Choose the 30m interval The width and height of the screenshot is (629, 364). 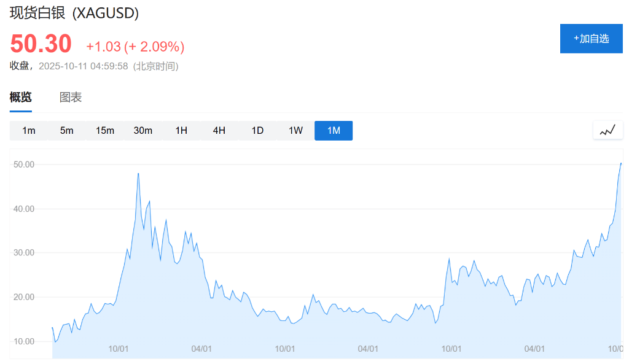coord(143,130)
